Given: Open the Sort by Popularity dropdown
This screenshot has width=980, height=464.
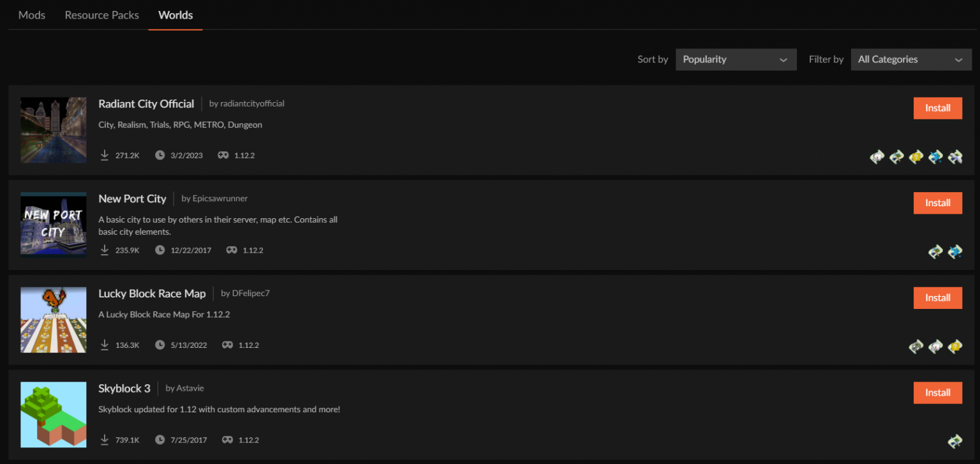Looking at the screenshot, I should (736, 59).
